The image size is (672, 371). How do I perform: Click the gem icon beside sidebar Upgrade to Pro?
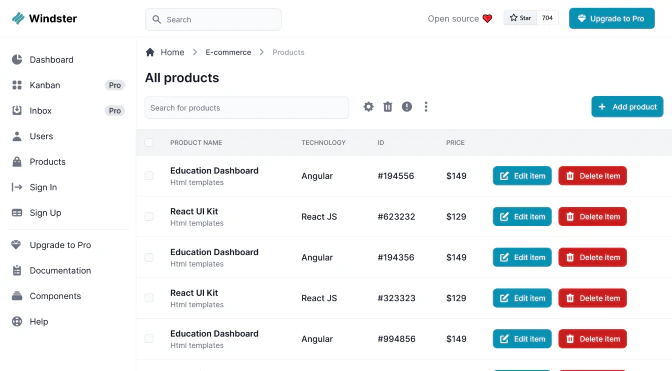pos(16,245)
